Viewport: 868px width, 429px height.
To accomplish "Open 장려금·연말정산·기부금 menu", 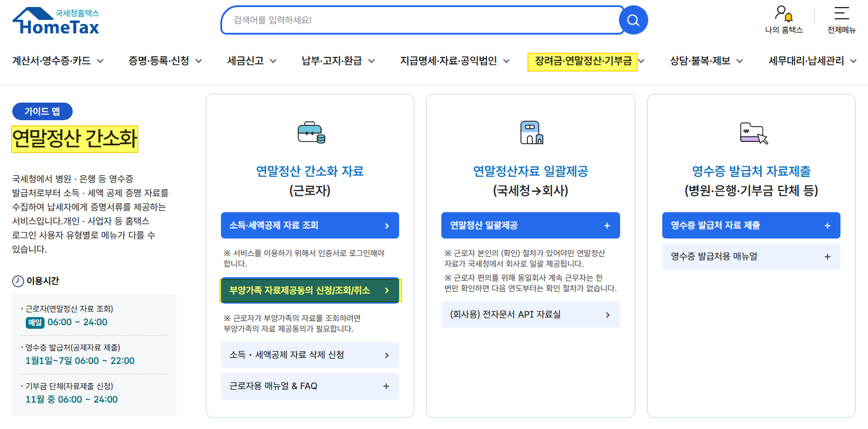I will (x=586, y=60).
